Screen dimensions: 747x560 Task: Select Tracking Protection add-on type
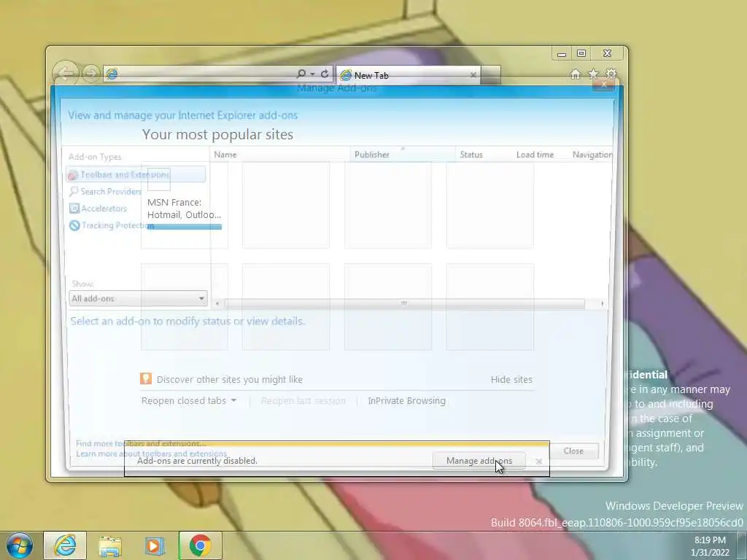click(x=112, y=225)
